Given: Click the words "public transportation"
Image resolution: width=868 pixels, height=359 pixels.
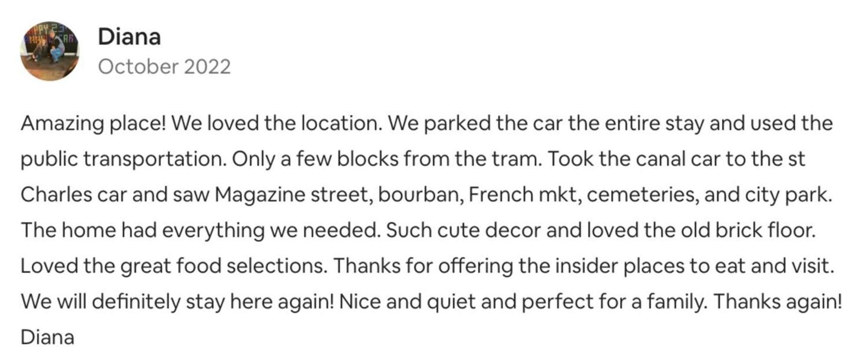Looking at the screenshot, I should pyautogui.click(x=123, y=159).
